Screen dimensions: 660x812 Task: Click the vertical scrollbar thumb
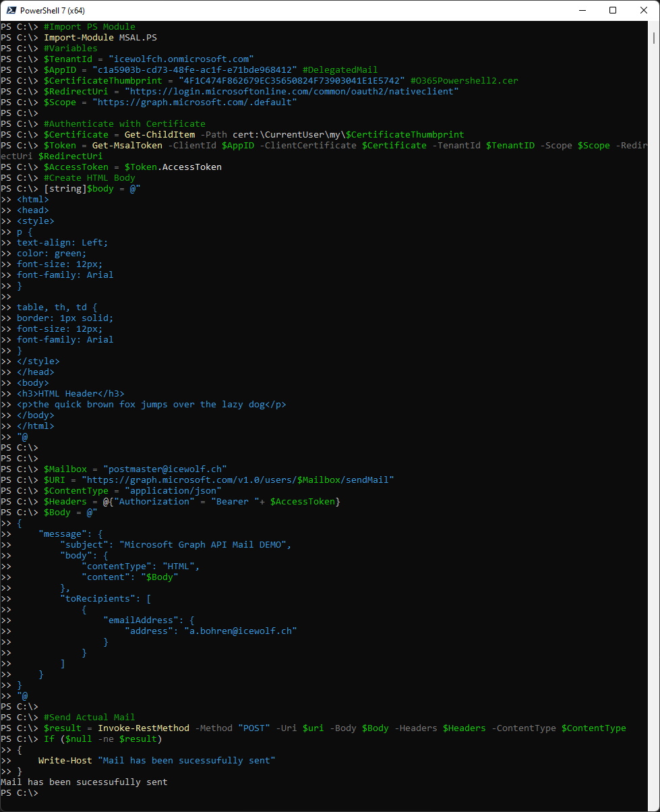[x=655, y=39]
